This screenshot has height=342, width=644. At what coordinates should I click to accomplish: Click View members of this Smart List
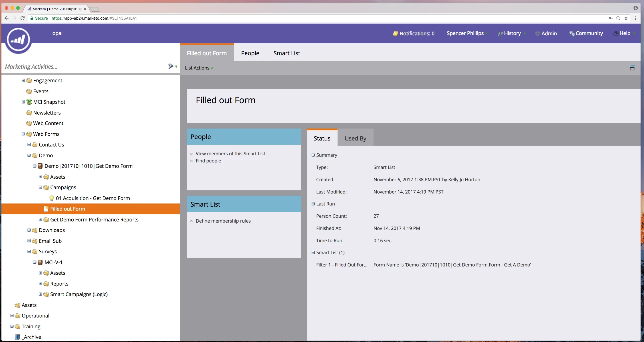point(230,154)
